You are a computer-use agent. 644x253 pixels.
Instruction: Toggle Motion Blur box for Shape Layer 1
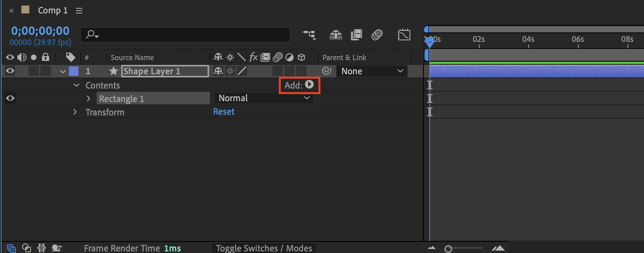278,71
